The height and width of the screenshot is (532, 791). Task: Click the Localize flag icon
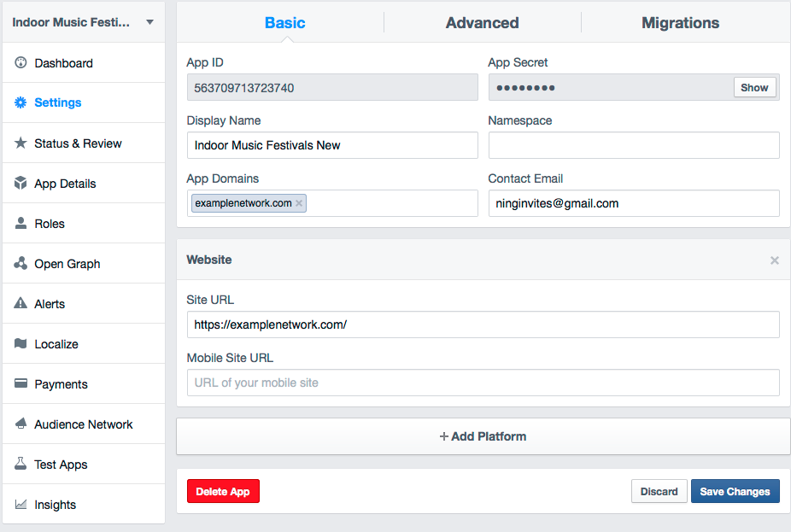[x=21, y=343]
